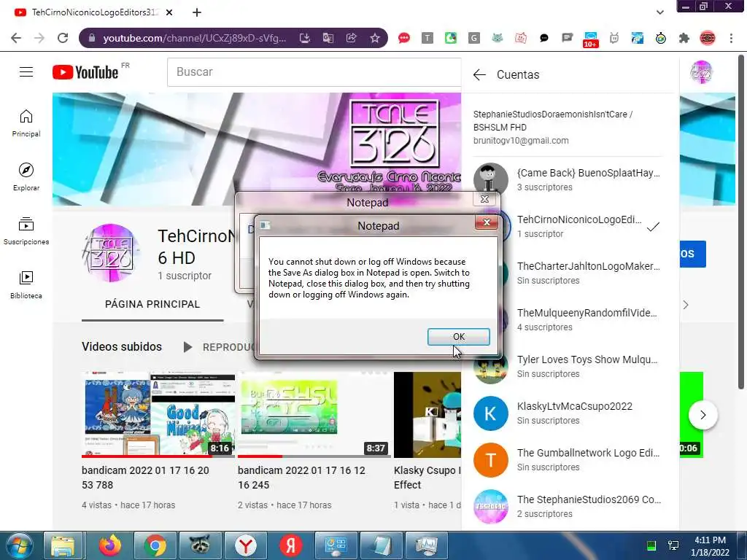Click the page vertical scrollbar
The width and height of the screenshot is (747, 560).
pos(741,222)
